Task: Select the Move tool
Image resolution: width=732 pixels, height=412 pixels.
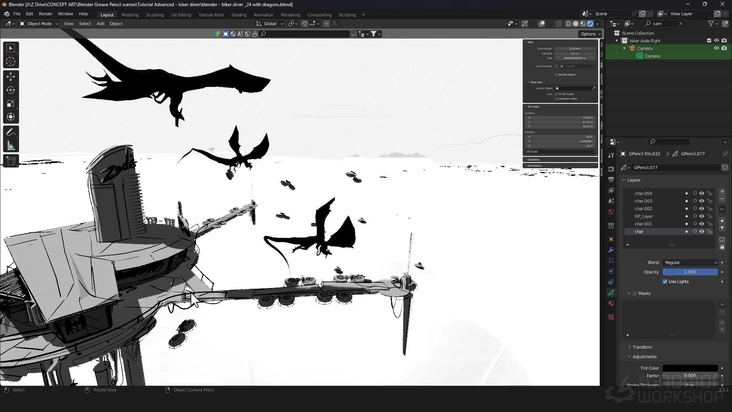Action: pos(11,76)
